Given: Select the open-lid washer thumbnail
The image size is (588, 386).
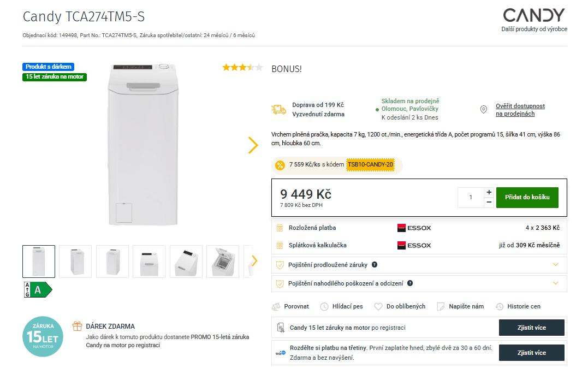Looking at the screenshot, I should point(222,262).
